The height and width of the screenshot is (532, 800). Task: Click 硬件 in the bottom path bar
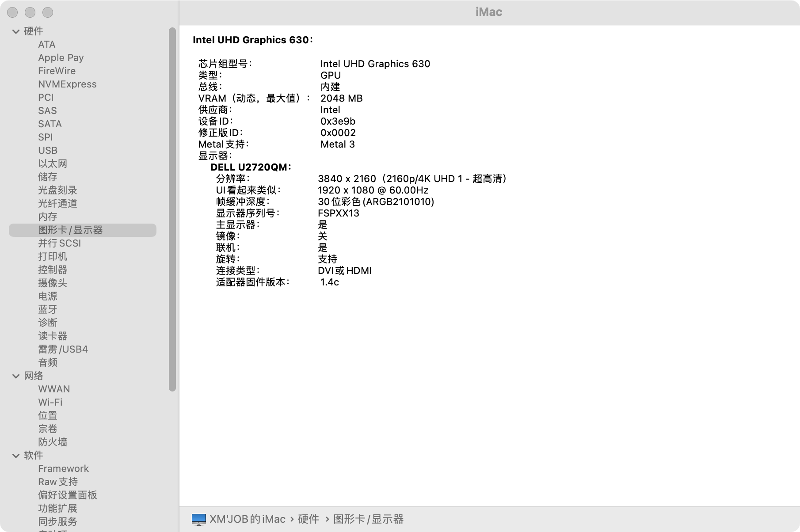point(309,519)
